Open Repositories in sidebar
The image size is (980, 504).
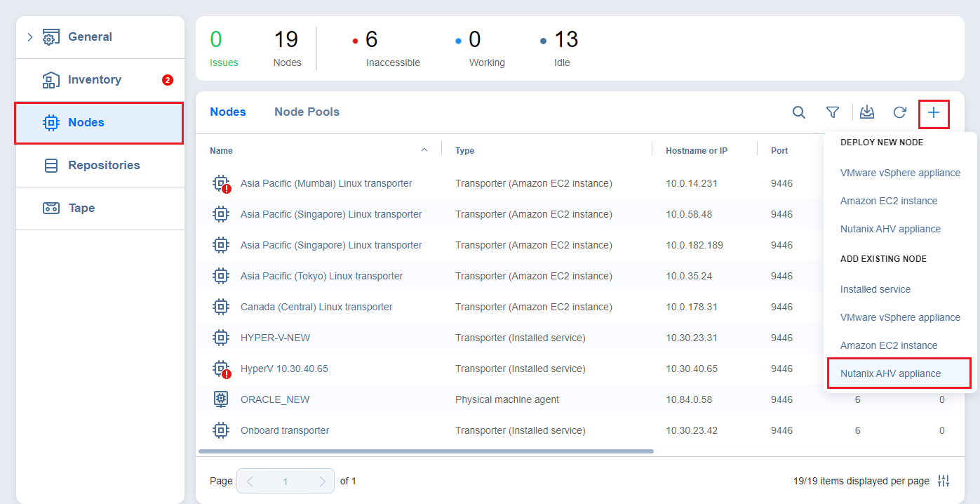(x=103, y=166)
